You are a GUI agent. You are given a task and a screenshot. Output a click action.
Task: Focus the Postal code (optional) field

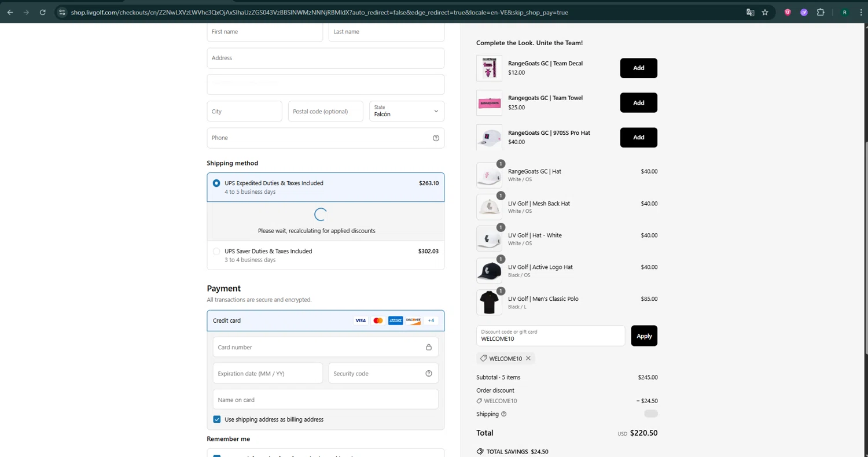[326, 111]
